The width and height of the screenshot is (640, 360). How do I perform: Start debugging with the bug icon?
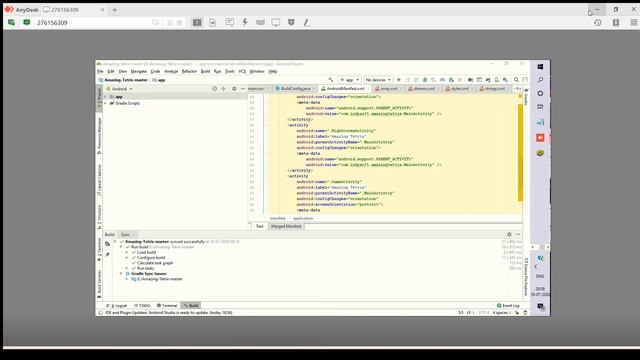tap(425, 80)
